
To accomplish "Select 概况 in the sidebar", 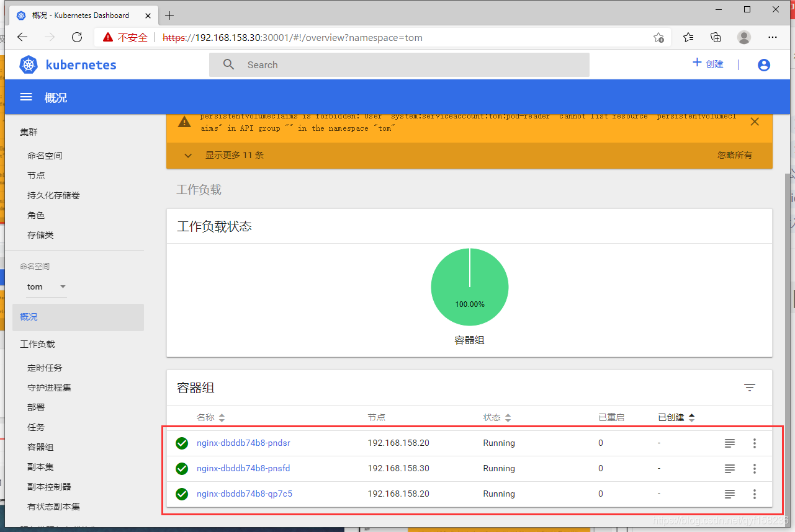I will pyautogui.click(x=78, y=317).
